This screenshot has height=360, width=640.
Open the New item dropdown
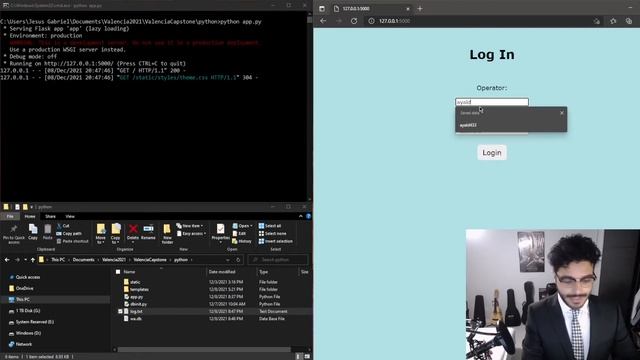coord(190,226)
